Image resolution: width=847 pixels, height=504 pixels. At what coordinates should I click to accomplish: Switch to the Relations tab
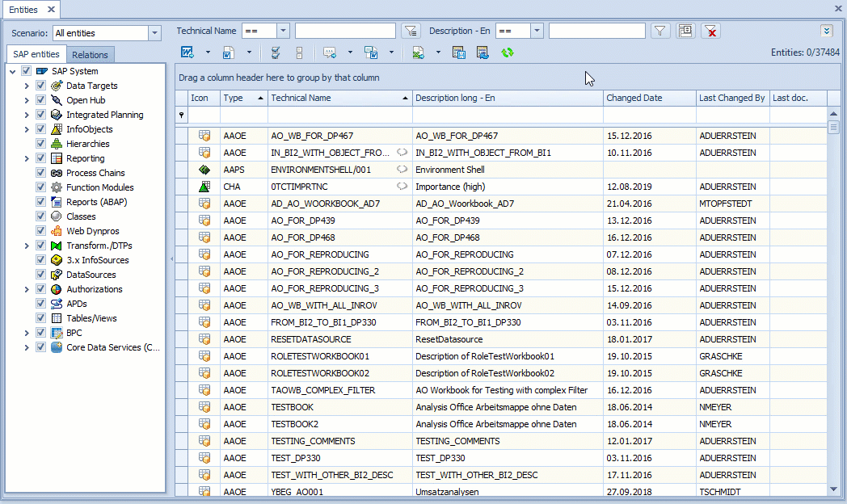tap(90, 55)
